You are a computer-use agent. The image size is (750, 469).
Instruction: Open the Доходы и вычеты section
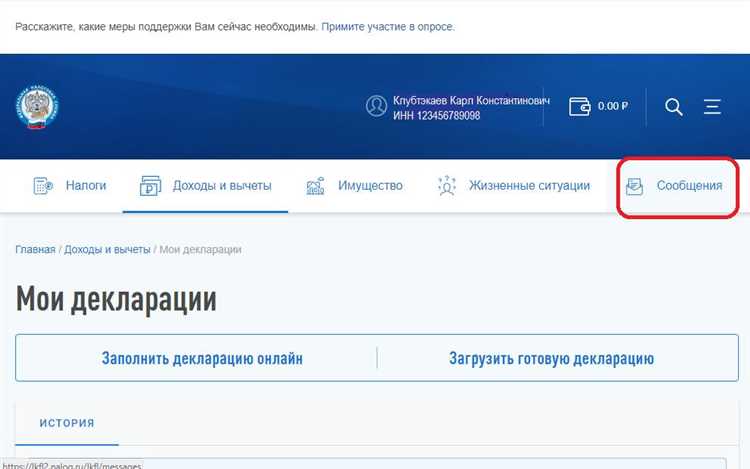pos(222,185)
